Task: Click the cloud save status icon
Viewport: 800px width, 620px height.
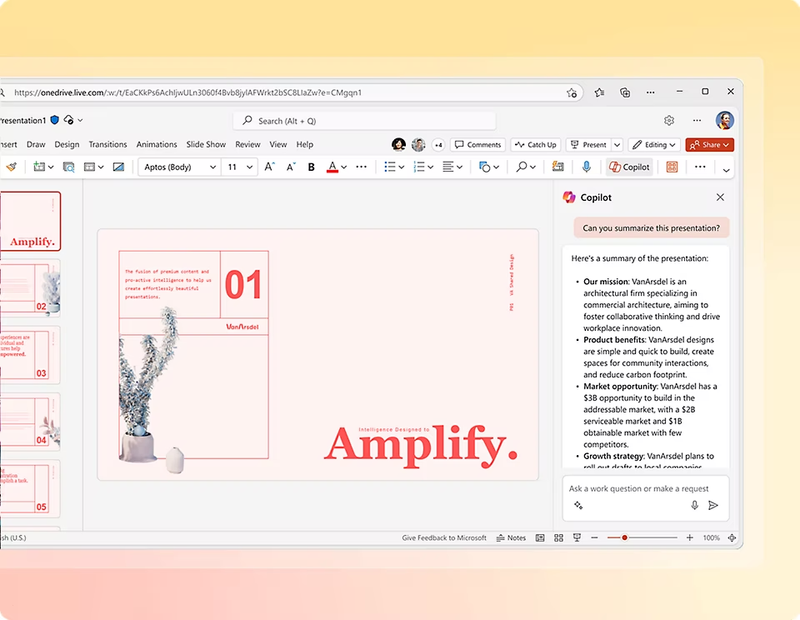Action: click(x=69, y=120)
